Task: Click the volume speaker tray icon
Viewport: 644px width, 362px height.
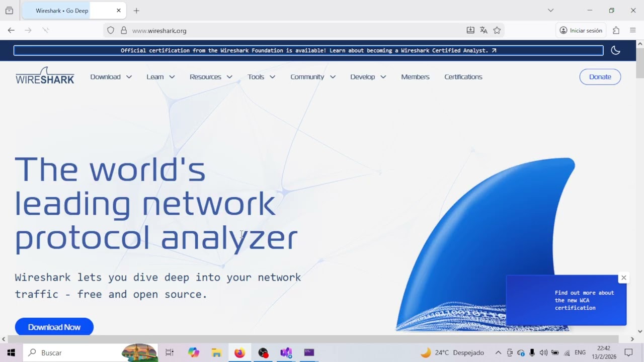Action: click(543, 352)
